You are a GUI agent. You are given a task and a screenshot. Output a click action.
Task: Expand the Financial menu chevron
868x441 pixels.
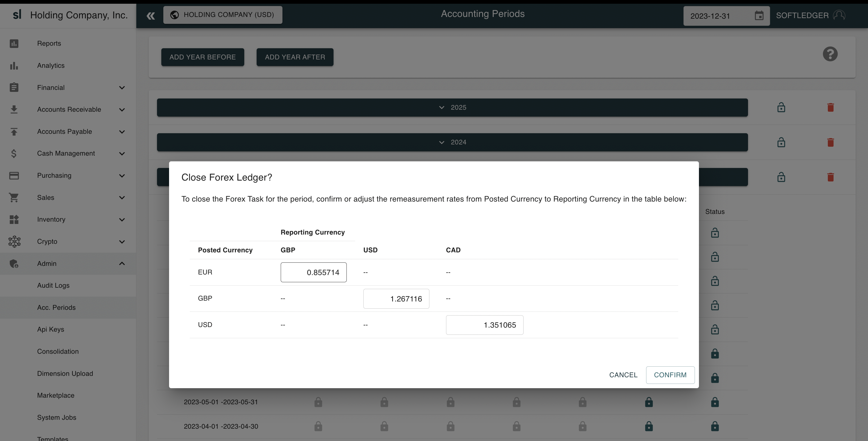point(122,88)
